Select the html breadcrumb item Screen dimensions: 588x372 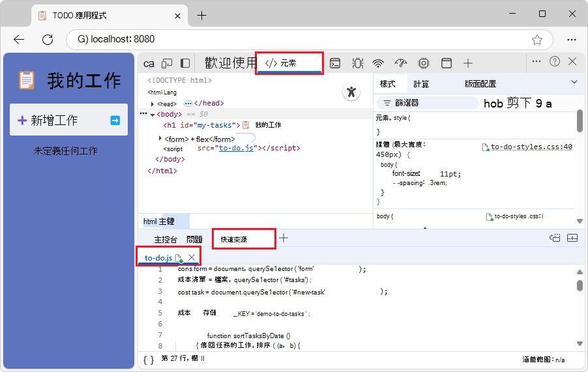(149, 222)
